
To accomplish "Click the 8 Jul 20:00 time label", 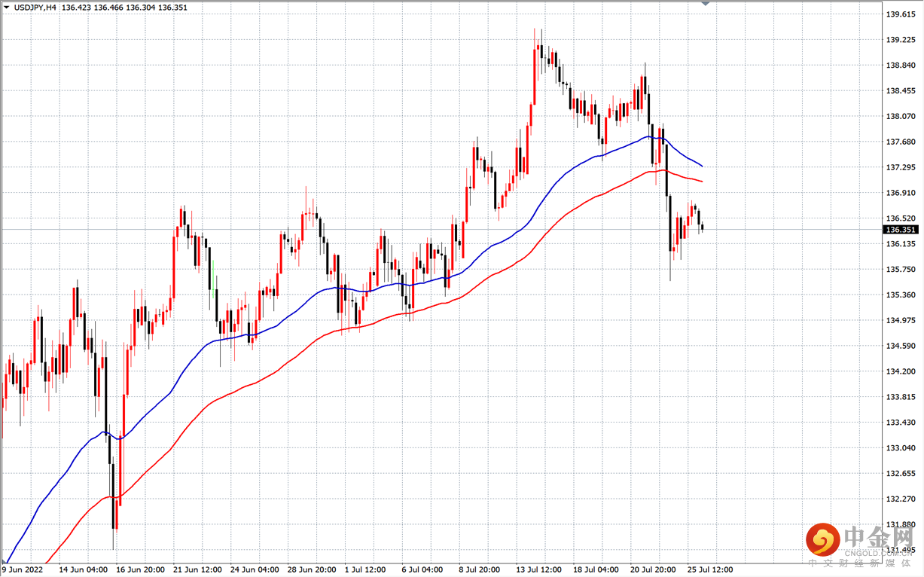I will (x=480, y=570).
